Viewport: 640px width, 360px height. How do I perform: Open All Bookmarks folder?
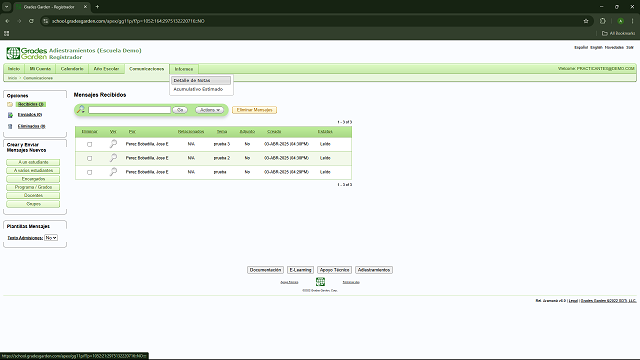(619, 33)
